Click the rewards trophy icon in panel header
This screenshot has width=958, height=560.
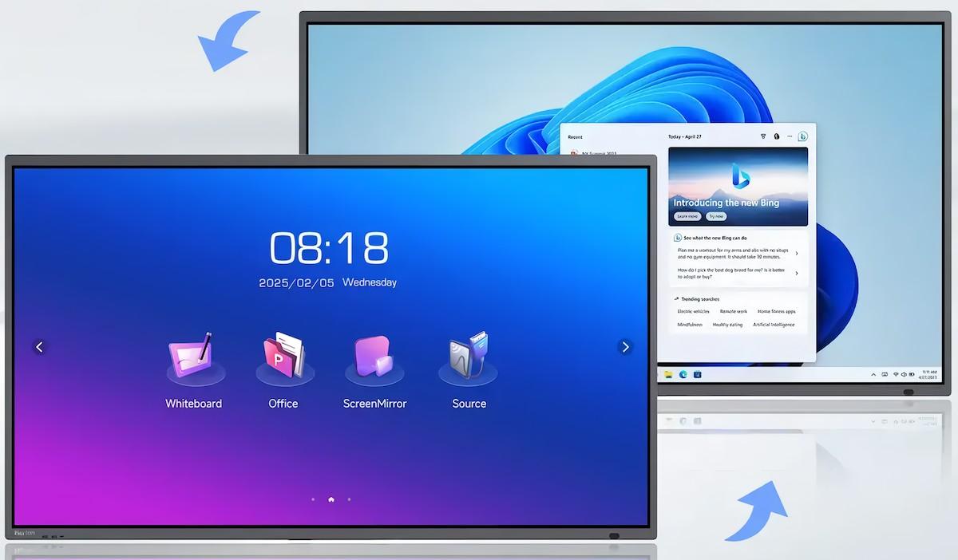[x=762, y=136]
